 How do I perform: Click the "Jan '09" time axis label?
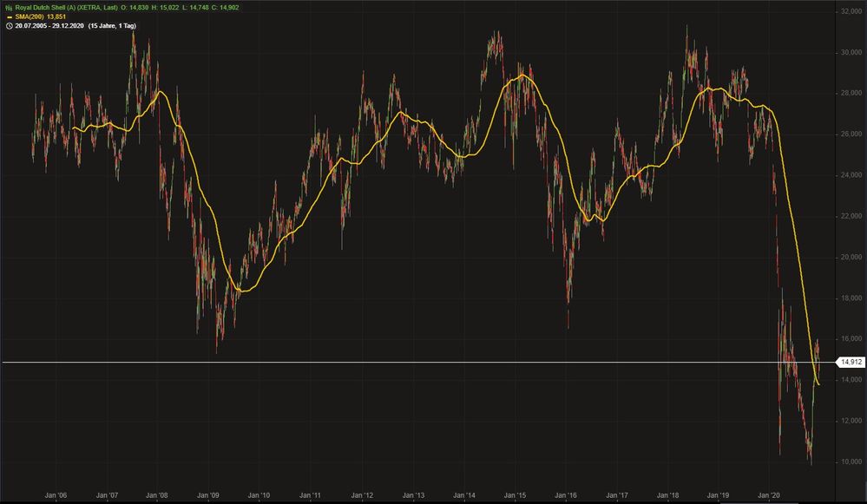(x=208, y=495)
